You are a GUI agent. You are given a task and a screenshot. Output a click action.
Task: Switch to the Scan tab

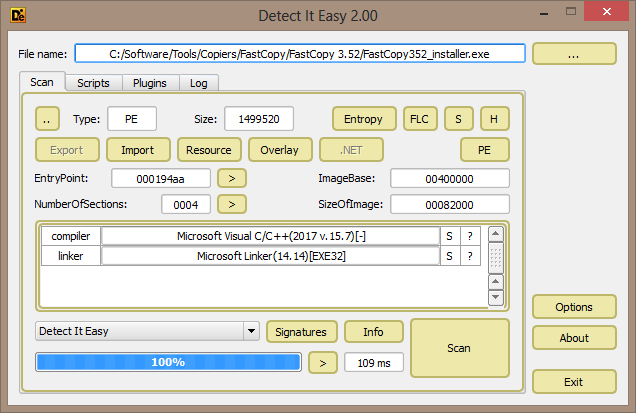pyautogui.click(x=42, y=82)
